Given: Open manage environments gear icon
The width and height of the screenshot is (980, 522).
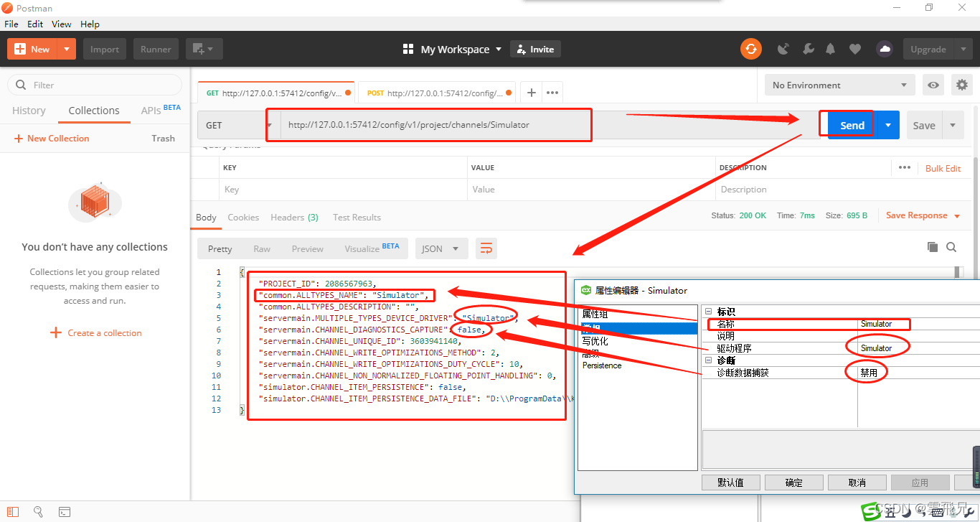Looking at the screenshot, I should pos(961,85).
